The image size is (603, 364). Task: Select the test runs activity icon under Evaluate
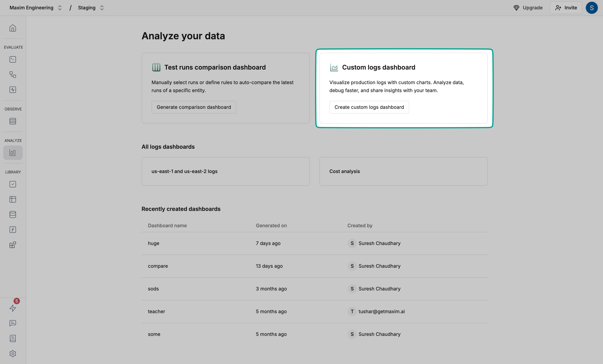13,90
